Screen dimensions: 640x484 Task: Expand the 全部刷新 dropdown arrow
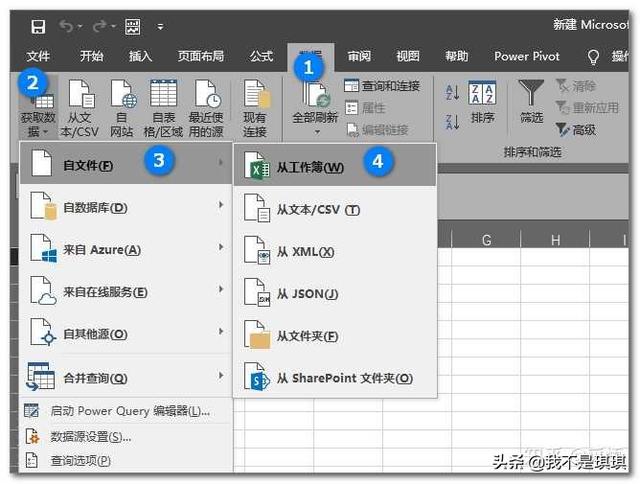tap(317, 132)
